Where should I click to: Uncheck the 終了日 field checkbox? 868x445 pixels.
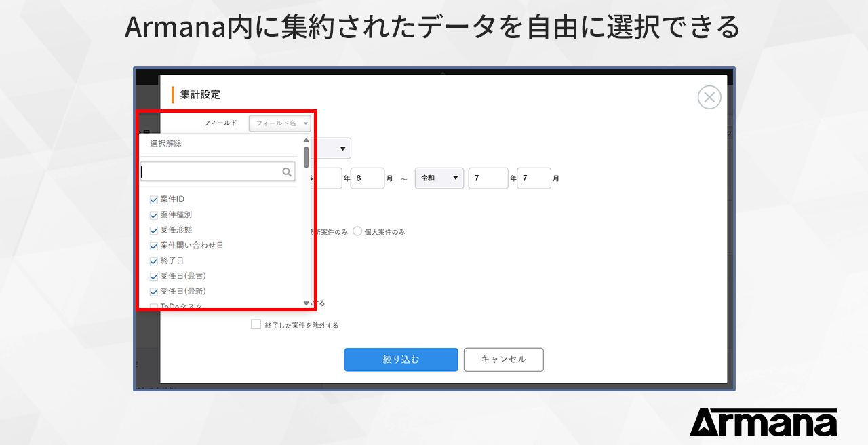pos(153,260)
